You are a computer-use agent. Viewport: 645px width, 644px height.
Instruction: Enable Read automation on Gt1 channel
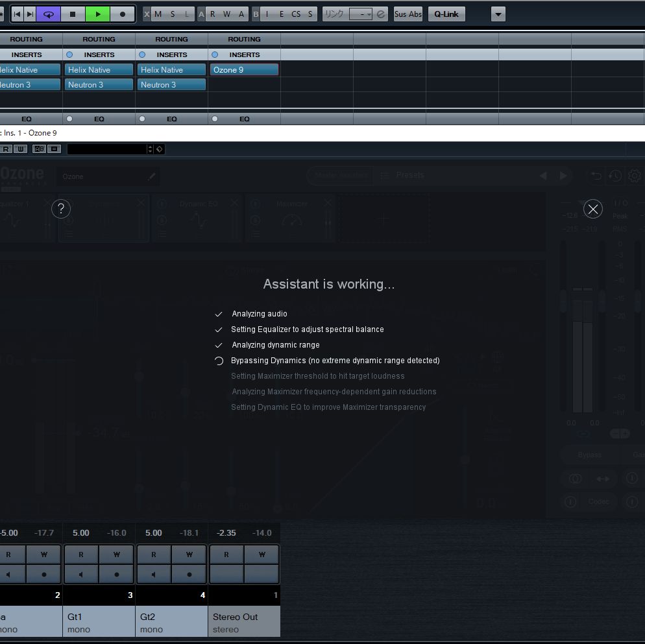pyautogui.click(x=81, y=555)
